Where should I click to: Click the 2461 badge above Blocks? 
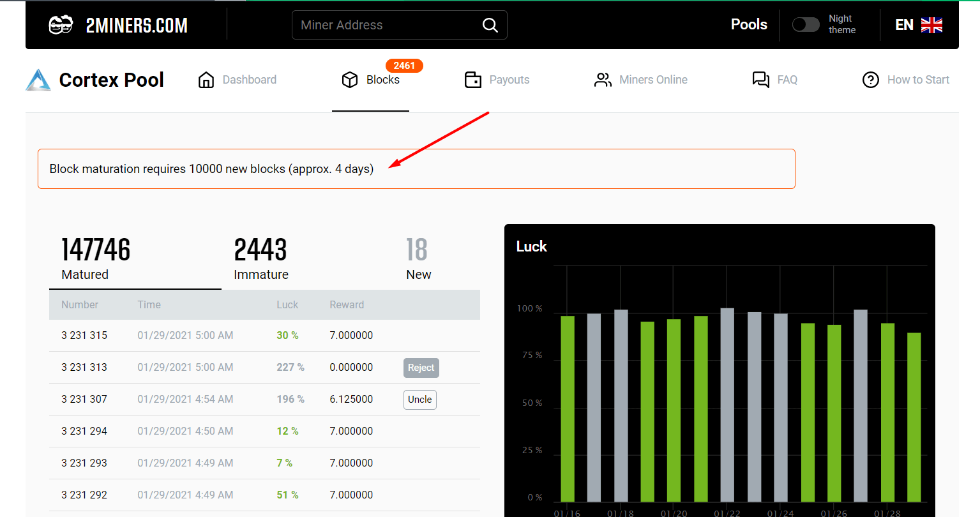[x=404, y=66]
